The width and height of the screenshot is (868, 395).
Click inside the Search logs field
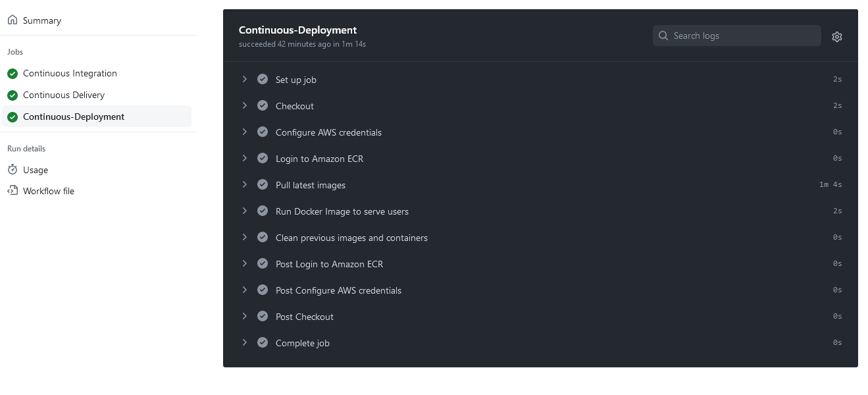[x=737, y=36]
